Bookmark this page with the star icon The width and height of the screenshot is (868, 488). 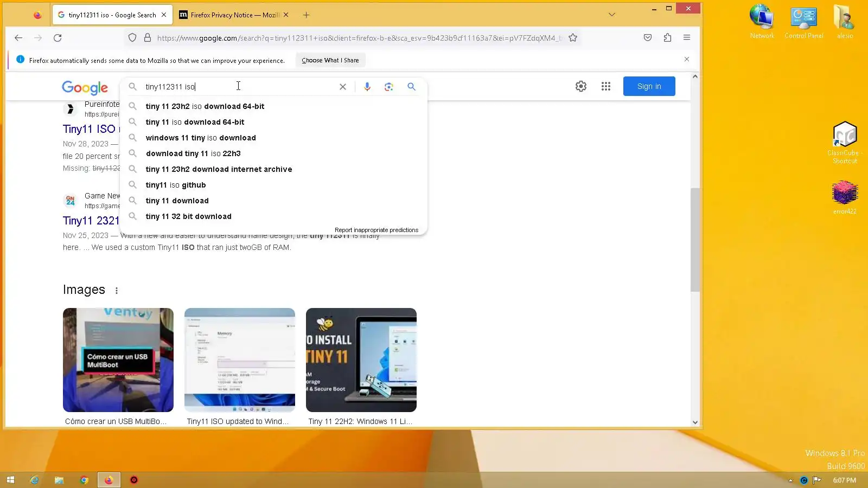[x=573, y=38]
